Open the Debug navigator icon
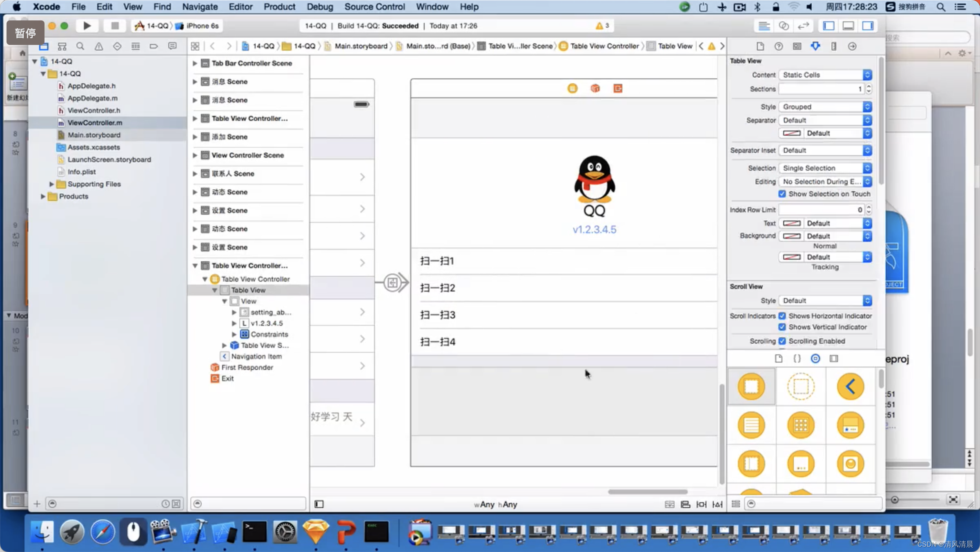The image size is (980, 552). (136, 46)
